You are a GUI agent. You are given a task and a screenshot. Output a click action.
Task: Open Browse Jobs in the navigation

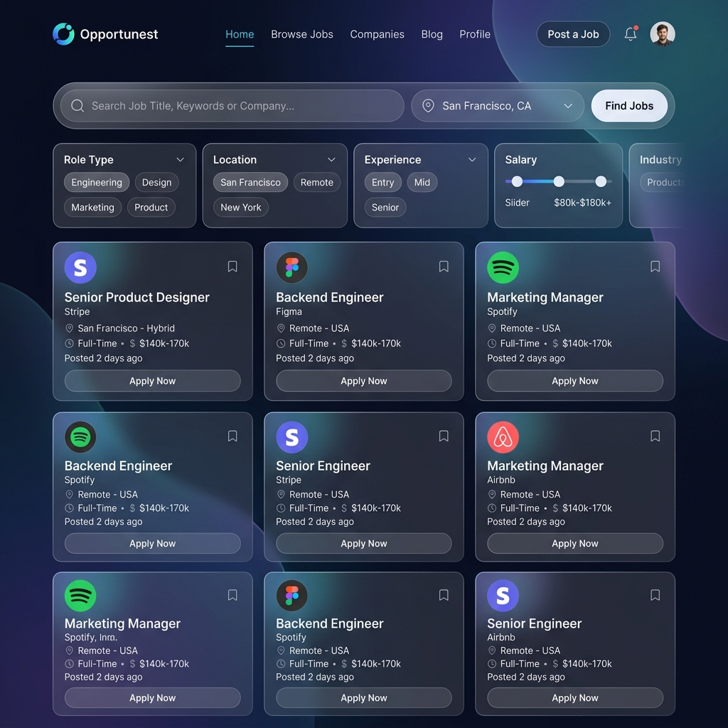tap(301, 34)
